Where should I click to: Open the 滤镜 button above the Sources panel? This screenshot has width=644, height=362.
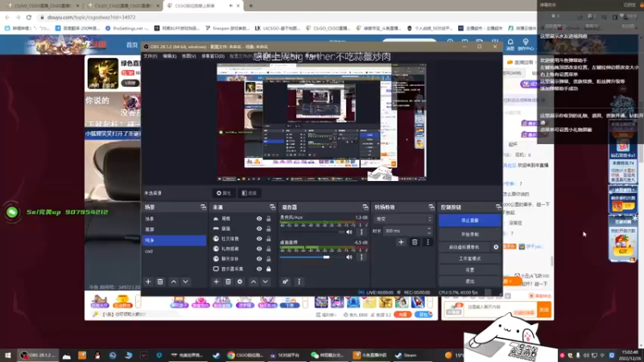250,193
